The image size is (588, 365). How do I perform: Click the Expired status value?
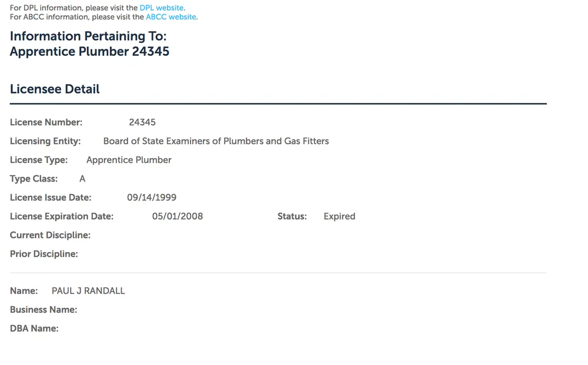(339, 216)
